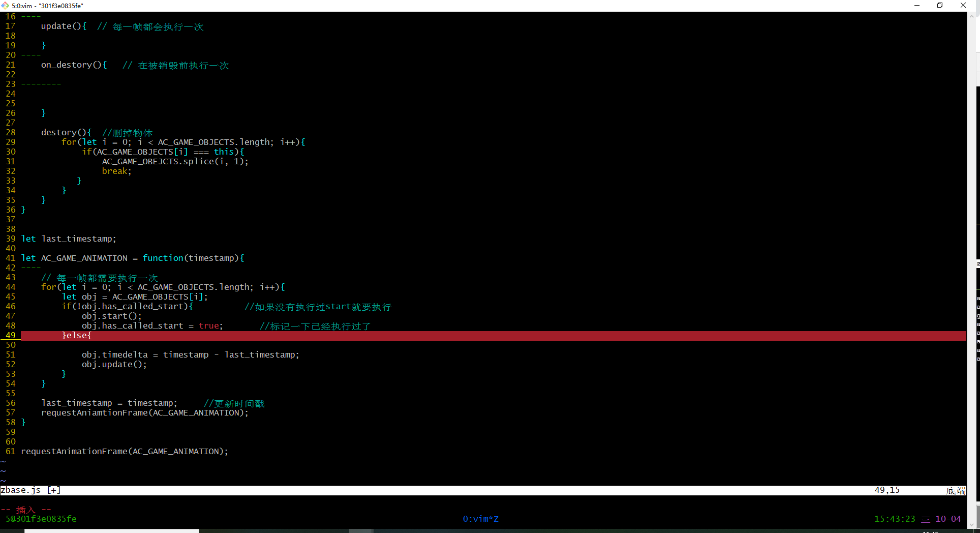The height and width of the screenshot is (533, 980).
Task: Click the zbase.js filename in status line
Action: (21, 490)
